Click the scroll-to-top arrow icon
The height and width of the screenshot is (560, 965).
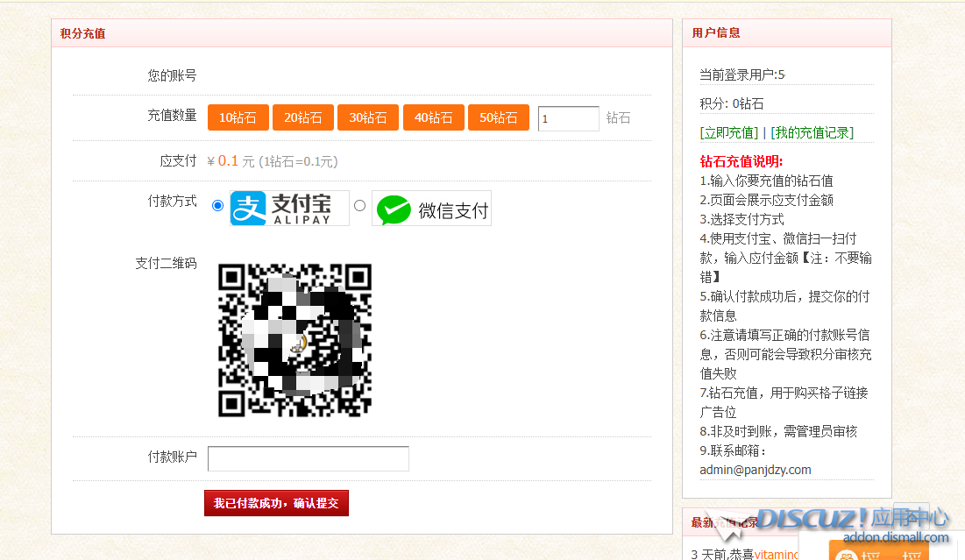[912, 518]
